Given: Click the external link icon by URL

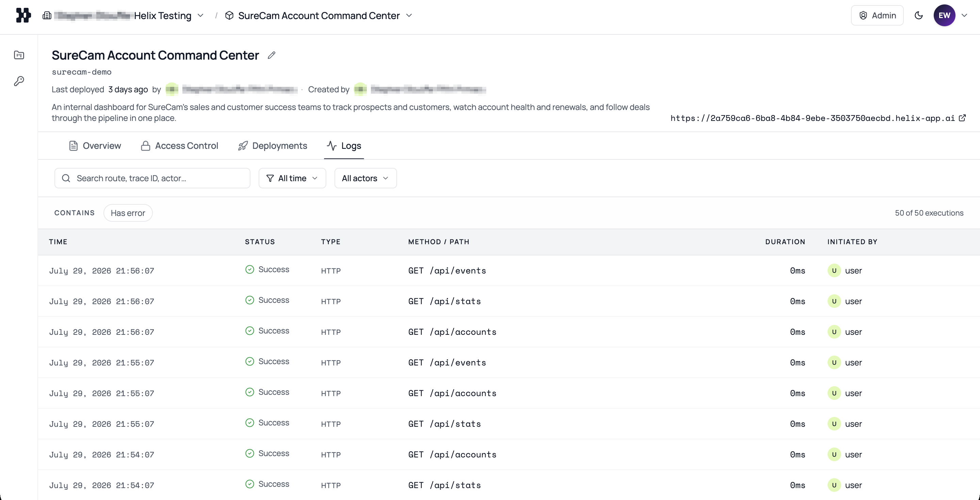Looking at the screenshot, I should pyautogui.click(x=962, y=118).
